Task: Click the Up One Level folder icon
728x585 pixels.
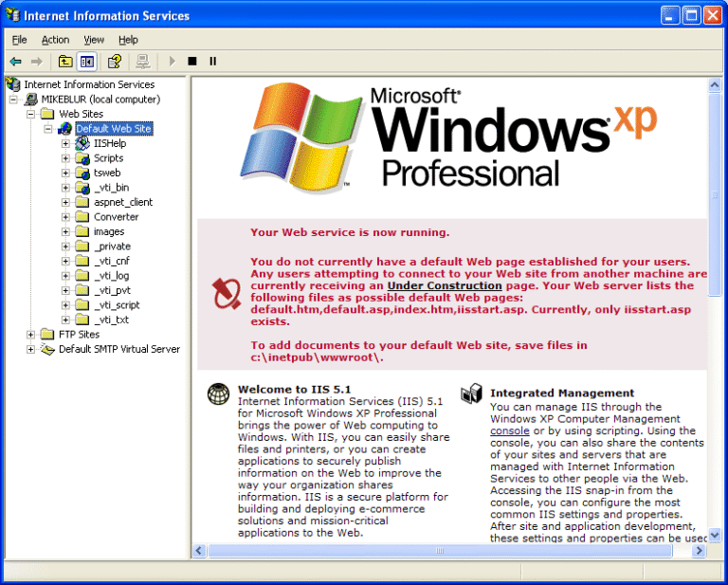Action: [x=65, y=62]
